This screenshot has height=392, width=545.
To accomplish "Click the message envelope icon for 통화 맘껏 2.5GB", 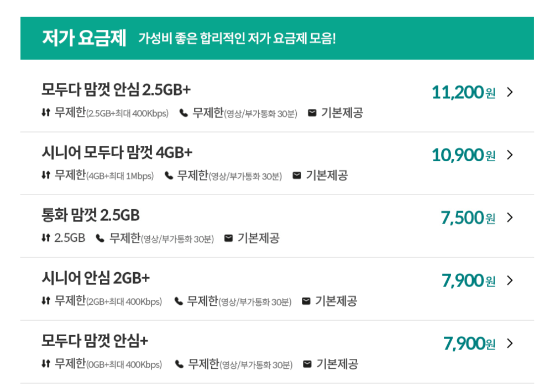I will [227, 239].
